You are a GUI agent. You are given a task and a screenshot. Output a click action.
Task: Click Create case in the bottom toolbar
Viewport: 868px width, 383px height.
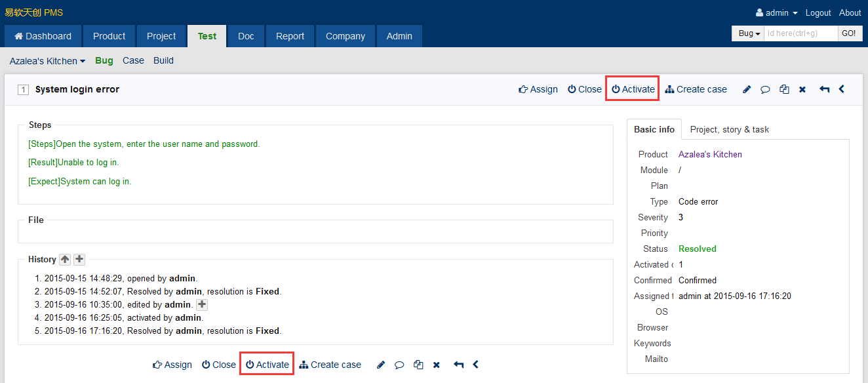pos(330,365)
